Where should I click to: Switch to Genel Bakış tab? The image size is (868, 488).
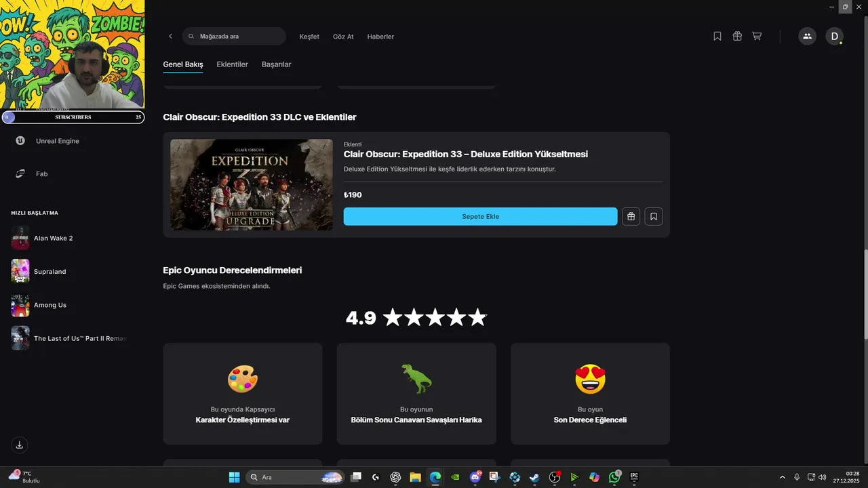pos(183,64)
